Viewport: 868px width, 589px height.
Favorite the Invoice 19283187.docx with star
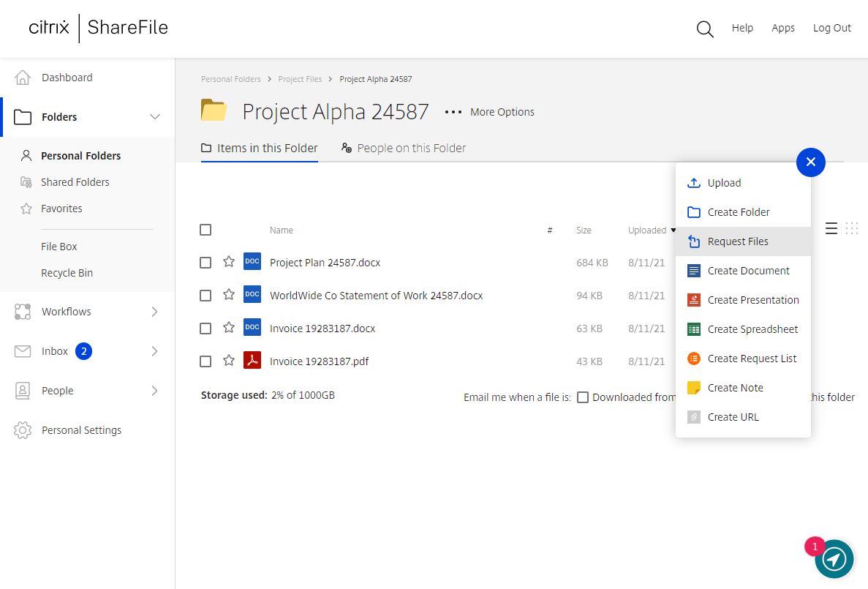coord(229,328)
